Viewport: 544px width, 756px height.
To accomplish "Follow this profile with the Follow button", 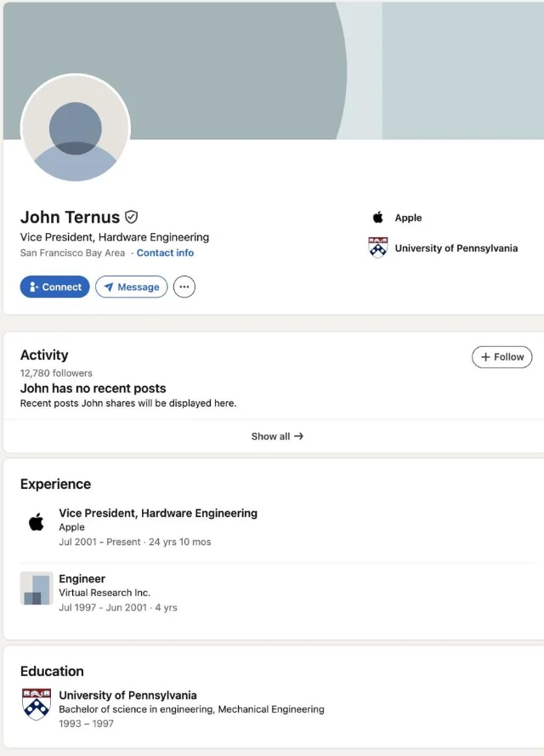I will point(501,357).
